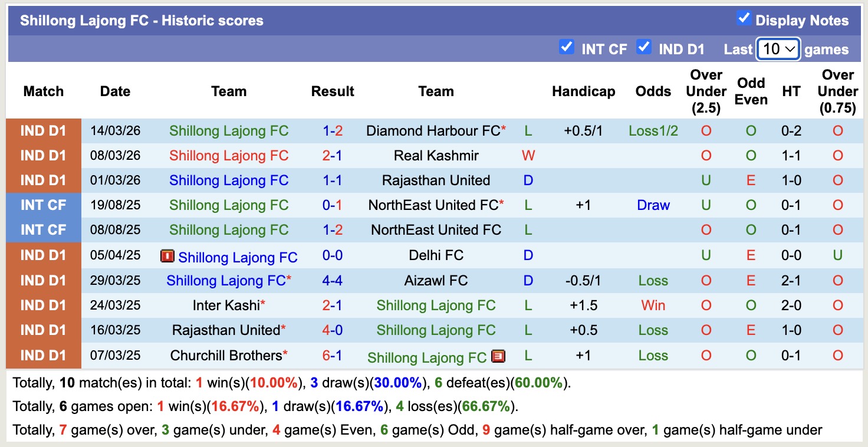868x447 pixels.
Task: Click the IND D1 badge on the 14/03/26 row
Action: coord(44,130)
